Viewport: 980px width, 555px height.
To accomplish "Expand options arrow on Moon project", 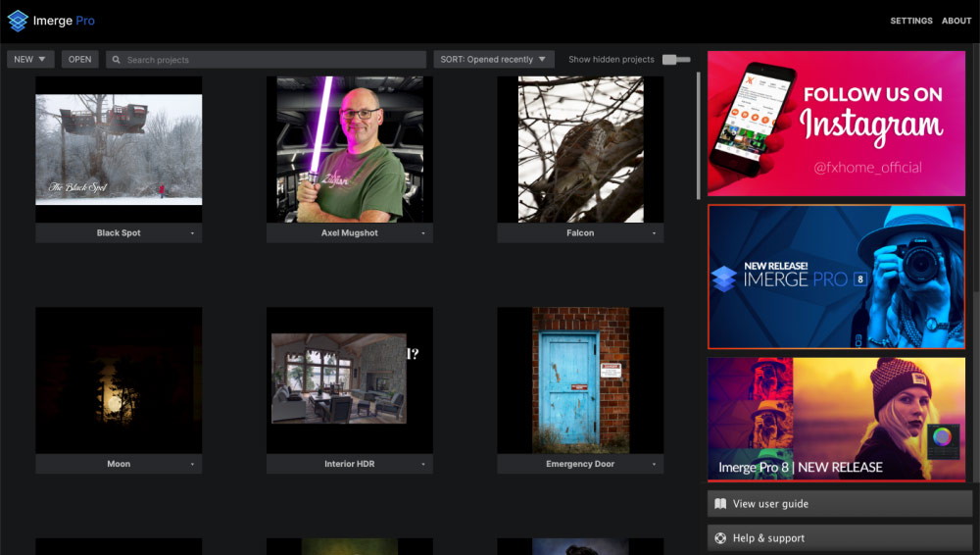I will pos(192,464).
